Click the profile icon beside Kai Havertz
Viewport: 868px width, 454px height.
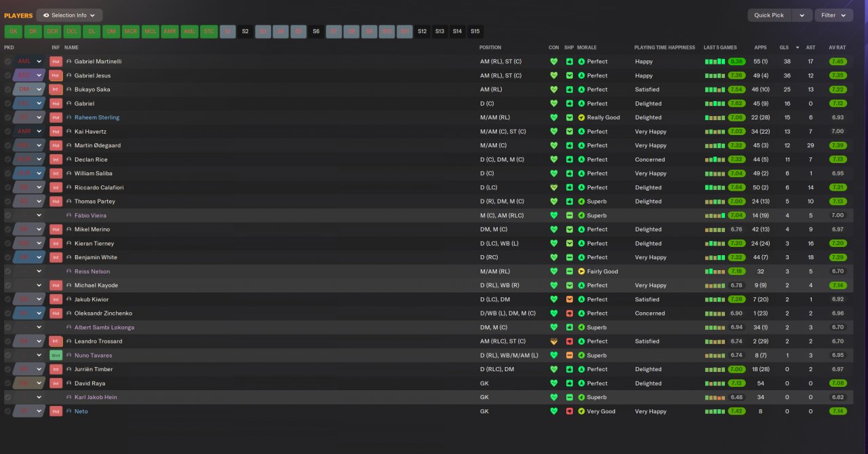click(x=69, y=132)
